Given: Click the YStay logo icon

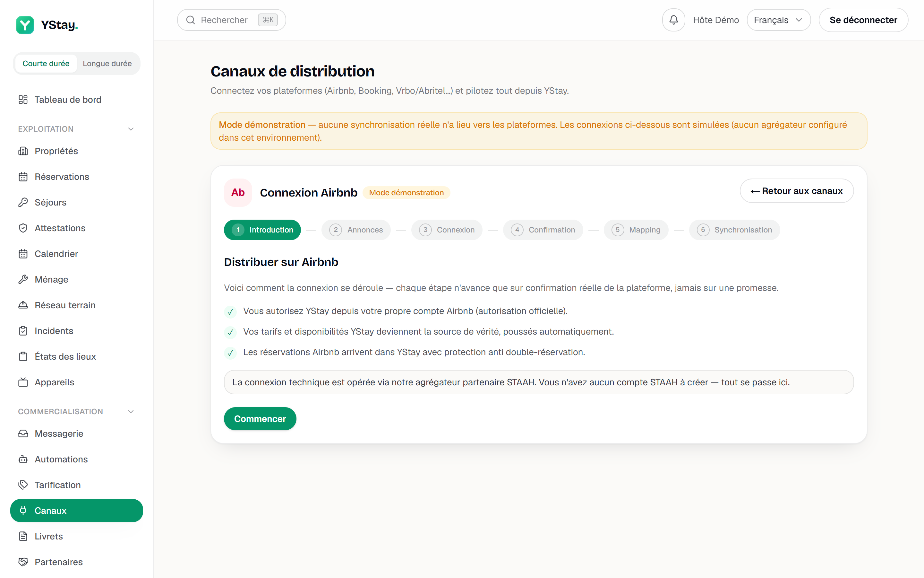Looking at the screenshot, I should click(25, 25).
